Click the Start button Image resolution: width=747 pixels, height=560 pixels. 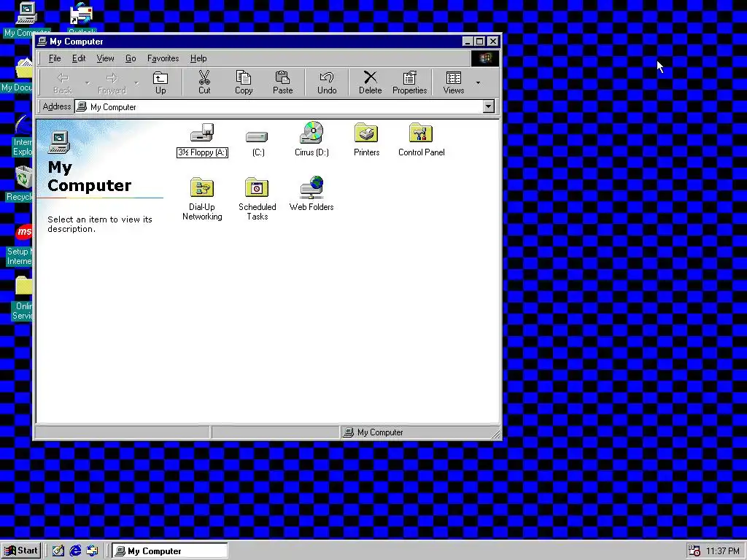tap(21, 551)
